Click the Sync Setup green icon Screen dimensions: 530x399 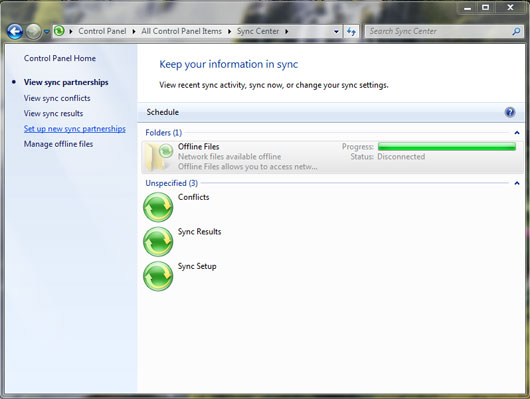[x=158, y=276]
